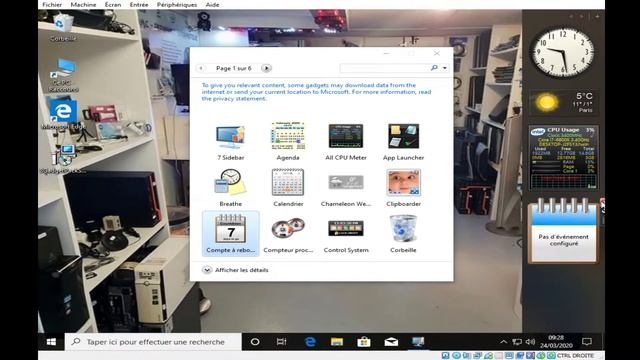Viewport: 640px width, 360px height.
Task: Open File Explorer from taskbar
Action: click(x=337, y=342)
